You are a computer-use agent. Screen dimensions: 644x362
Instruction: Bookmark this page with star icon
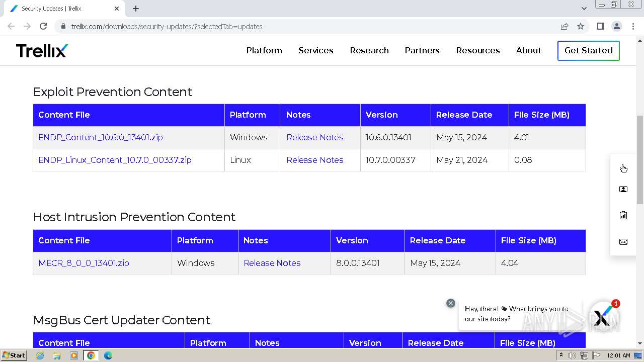click(581, 26)
